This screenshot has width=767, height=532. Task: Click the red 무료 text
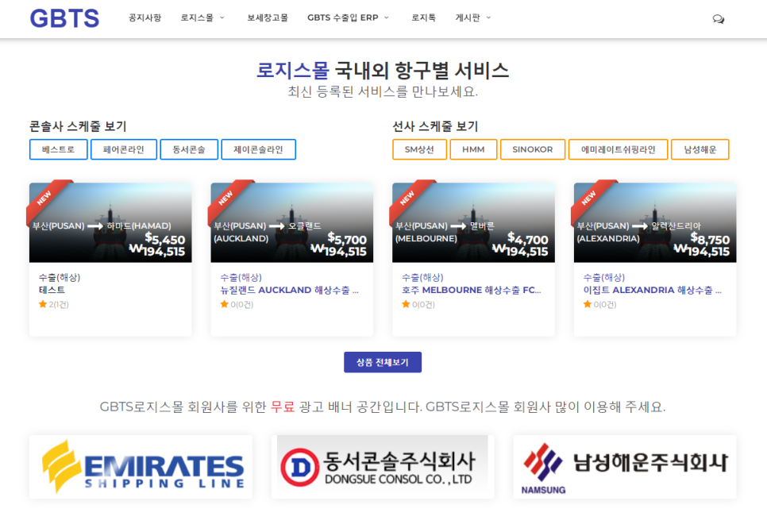click(283, 407)
